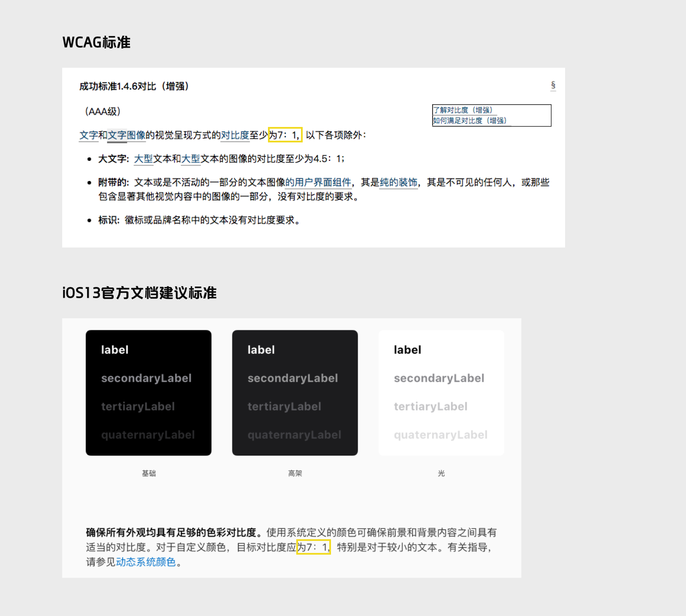Click the 基础 caption

[x=149, y=473]
